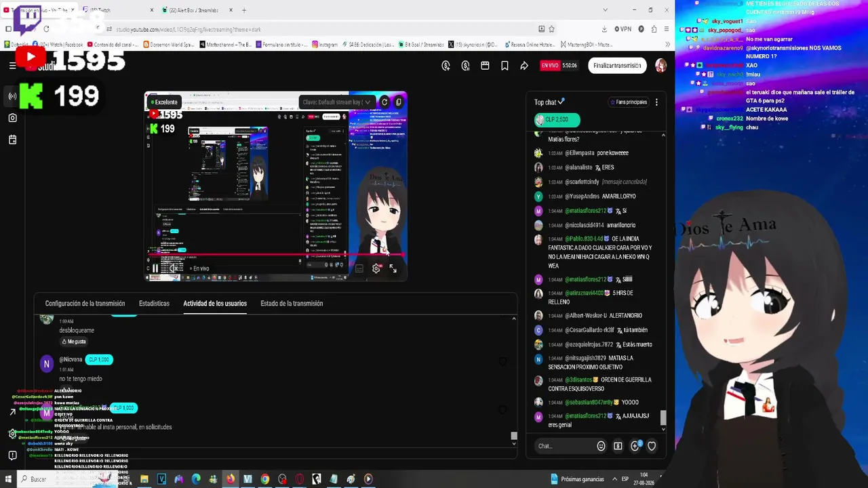Open the Super Chat monetization icon in header

click(446, 66)
